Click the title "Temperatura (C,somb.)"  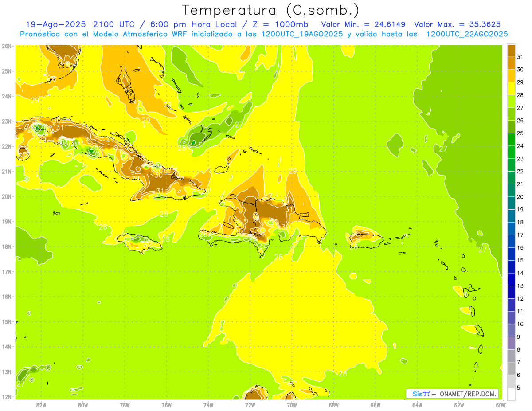[x=270, y=10]
